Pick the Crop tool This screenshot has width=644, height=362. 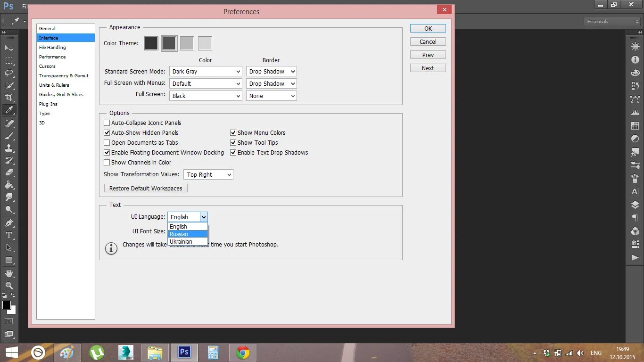pos(9,98)
